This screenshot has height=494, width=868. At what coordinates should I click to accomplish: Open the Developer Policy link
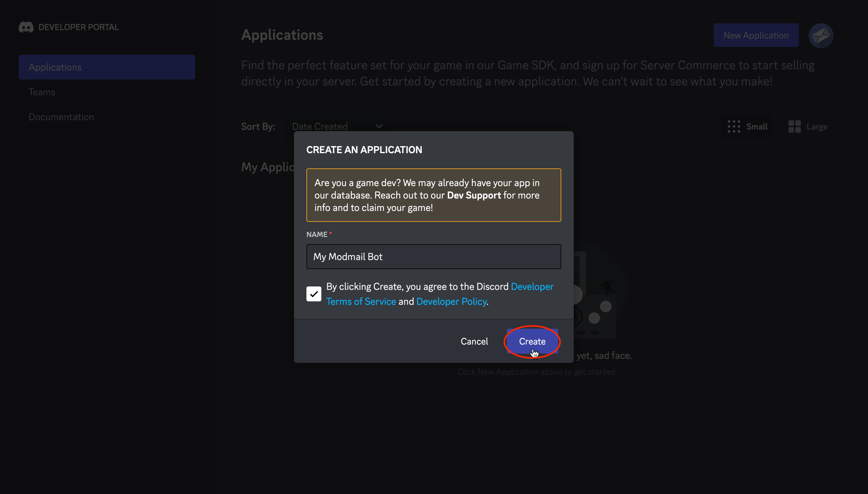tap(451, 301)
